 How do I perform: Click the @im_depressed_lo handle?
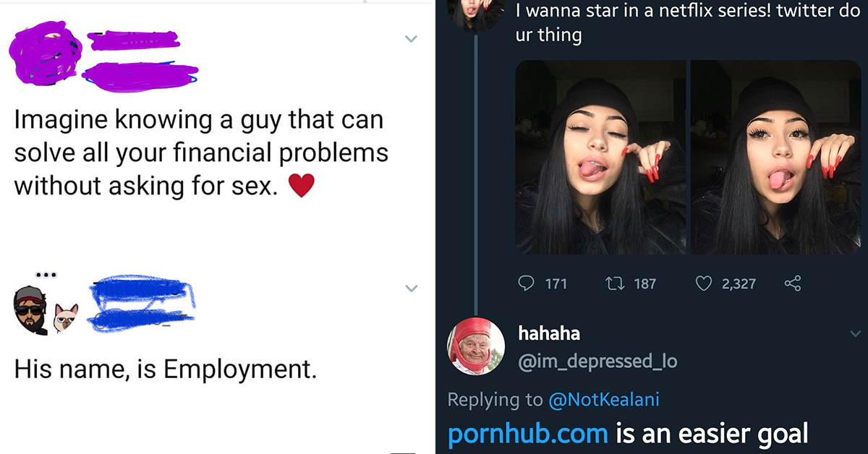(597, 361)
